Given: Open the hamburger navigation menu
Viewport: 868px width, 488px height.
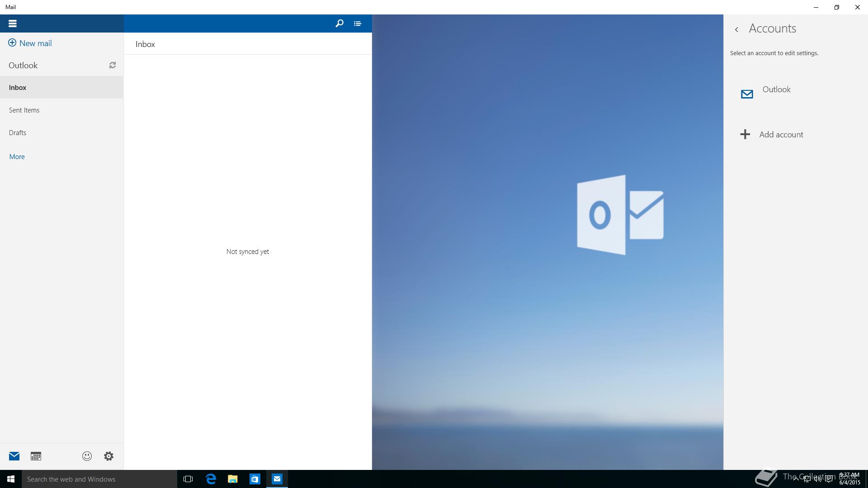Looking at the screenshot, I should tap(12, 23).
